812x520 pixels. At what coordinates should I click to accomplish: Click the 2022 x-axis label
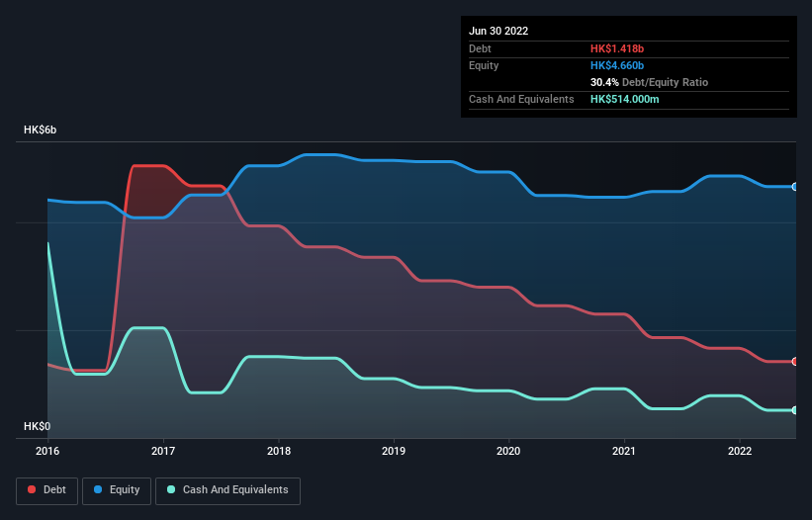tap(740, 451)
